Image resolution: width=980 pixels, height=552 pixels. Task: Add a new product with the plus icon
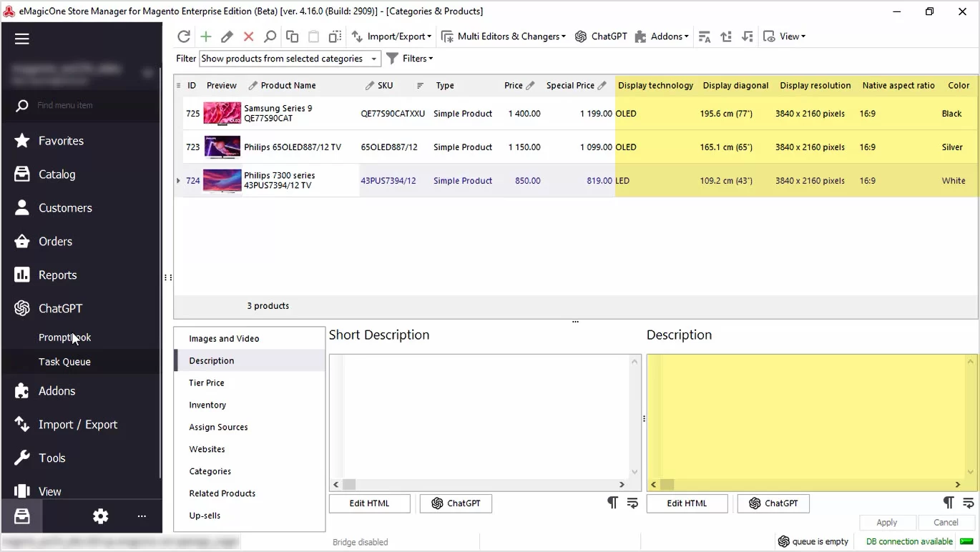click(206, 36)
